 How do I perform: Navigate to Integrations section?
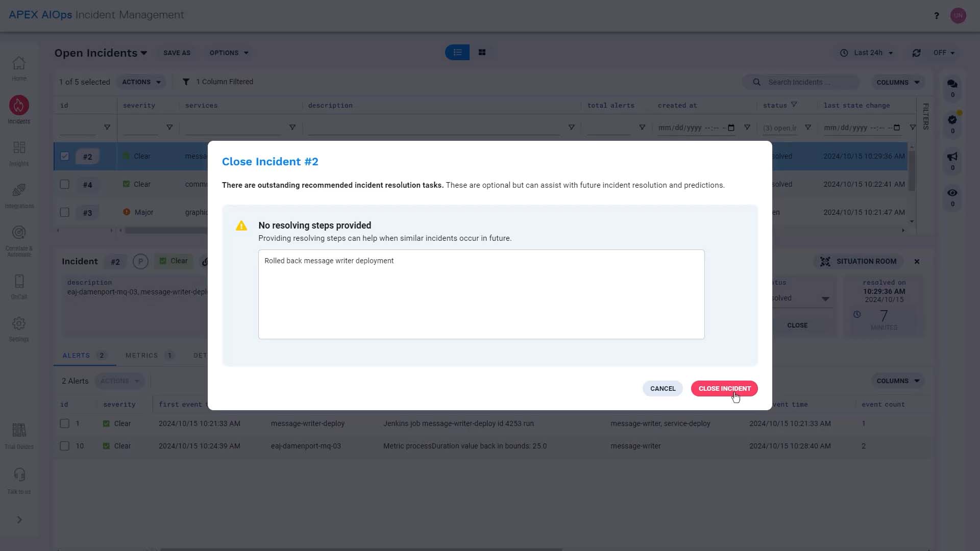(18, 195)
